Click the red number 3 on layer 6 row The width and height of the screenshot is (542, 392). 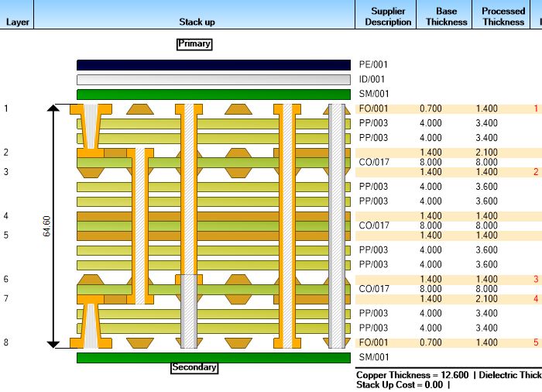(x=536, y=279)
